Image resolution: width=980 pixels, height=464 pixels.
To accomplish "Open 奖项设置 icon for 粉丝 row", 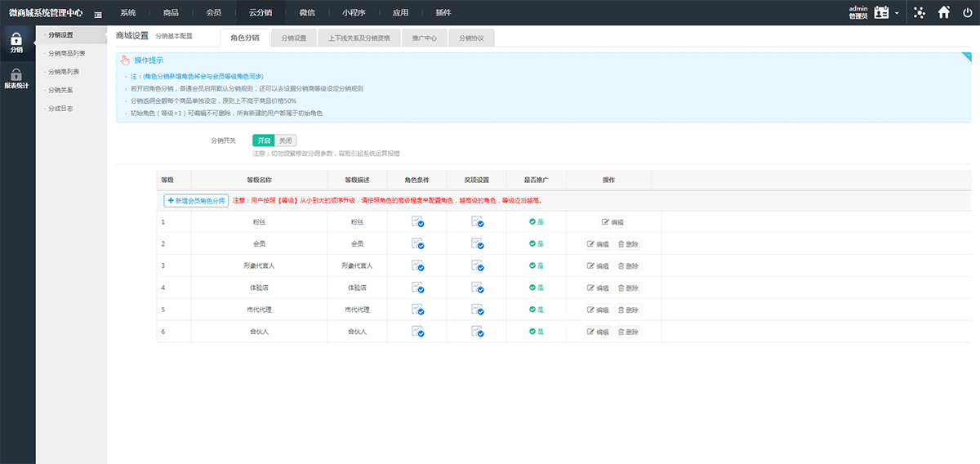I will click(477, 222).
